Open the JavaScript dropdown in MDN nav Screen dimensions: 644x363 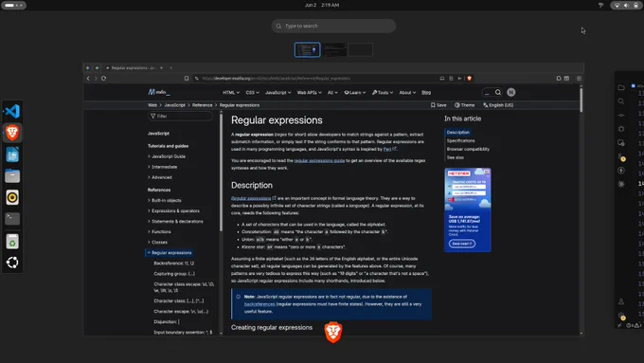tap(278, 93)
